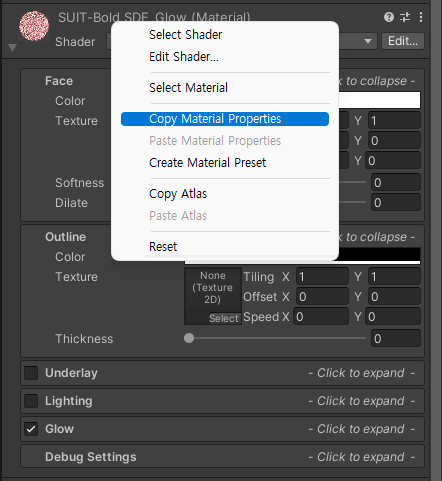Image resolution: width=442 pixels, height=481 pixels.
Task: Choose Select Material menu entry
Action: click(x=188, y=88)
